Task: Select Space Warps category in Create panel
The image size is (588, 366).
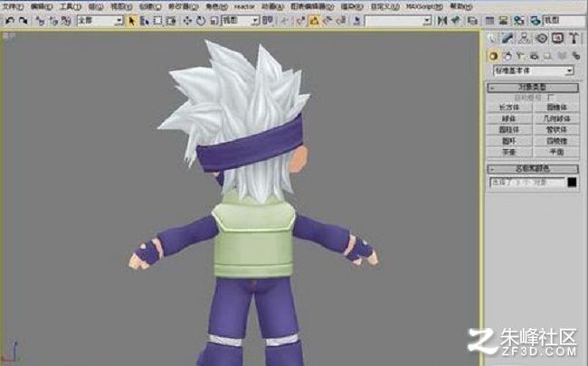Action: pyautogui.click(x=562, y=56)
